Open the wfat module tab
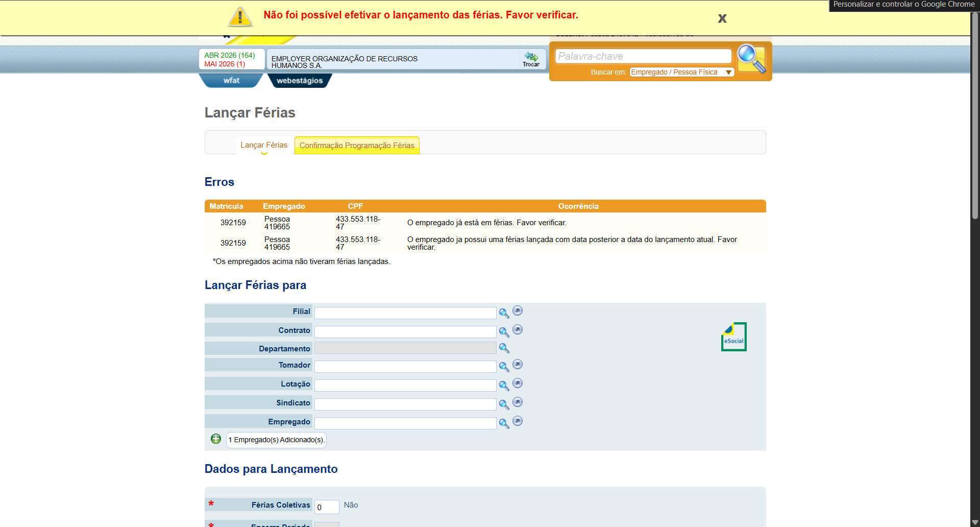Viewport: 980px width, 527px height. click(231, 81)
